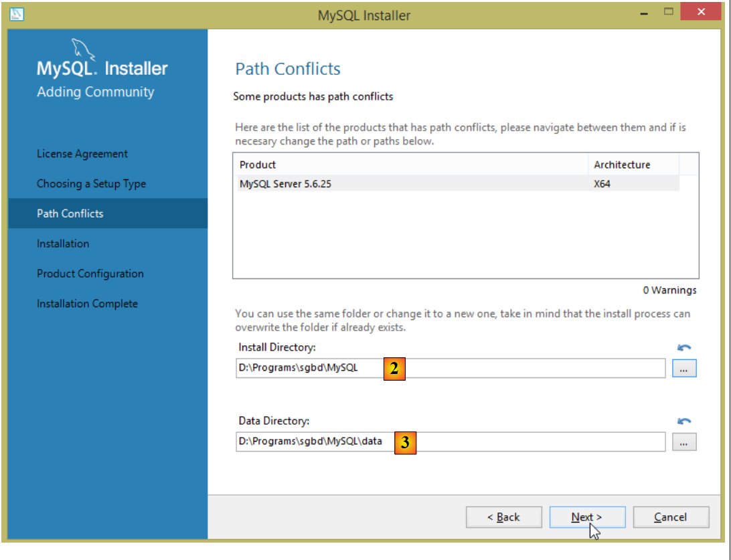The height and width of the screenshot is (560, 731).
Task: Go to the License Agreement step
Action: pos(82,154)
